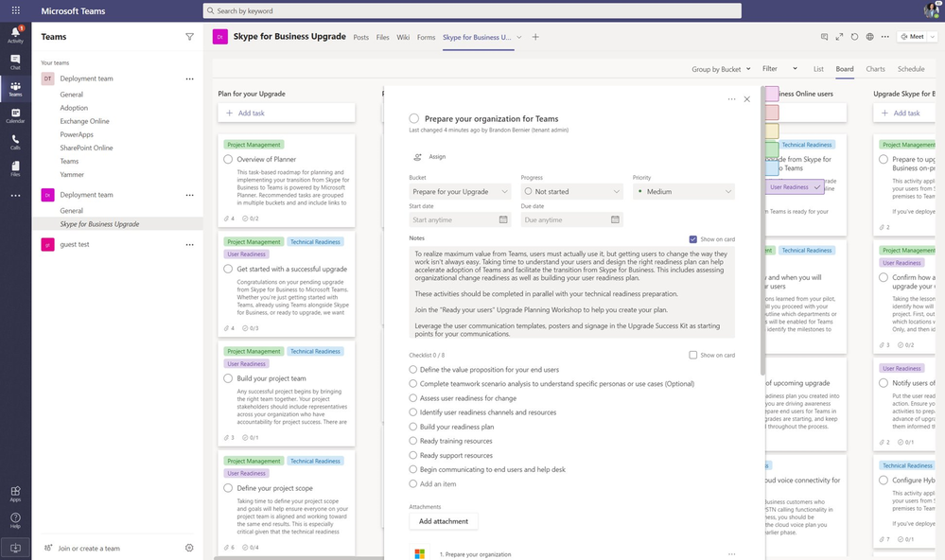Complete the Overview of Planner task
Image resolution: width=945 pixels, height=560 pixels.
point(228,159)
